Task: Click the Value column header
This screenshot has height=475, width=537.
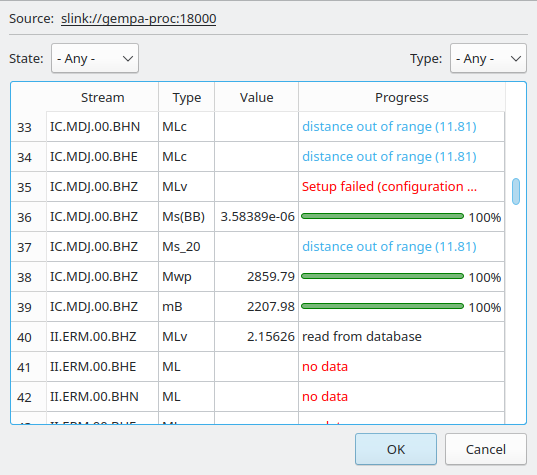Action: pos(257,98)
